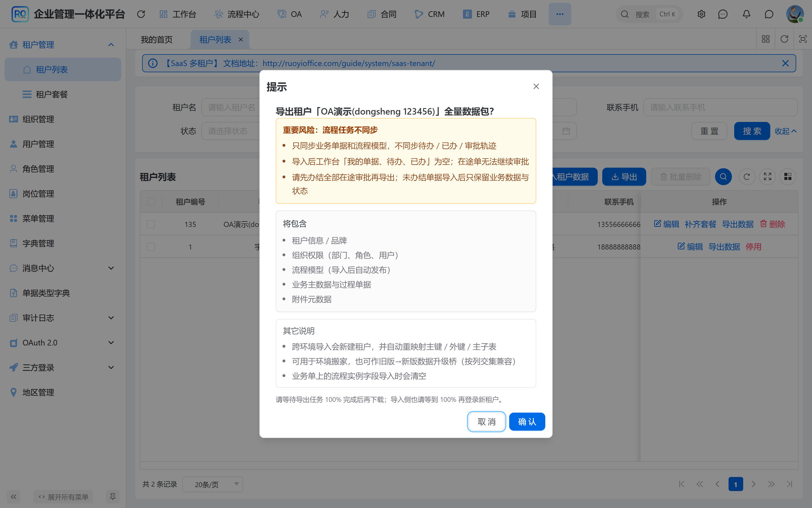This screenshot has height=508, width=812.
Task: Click 取消 in the export dialog
Action: point(487,422)
